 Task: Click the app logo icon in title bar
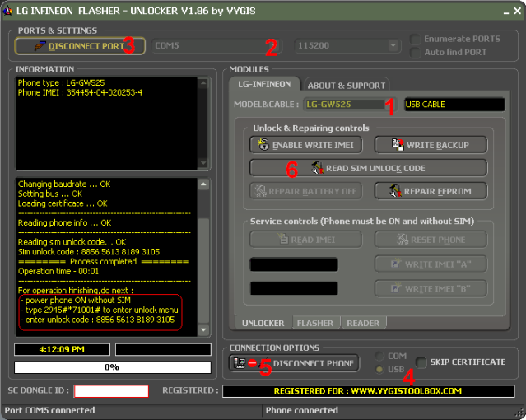[7, 11]
